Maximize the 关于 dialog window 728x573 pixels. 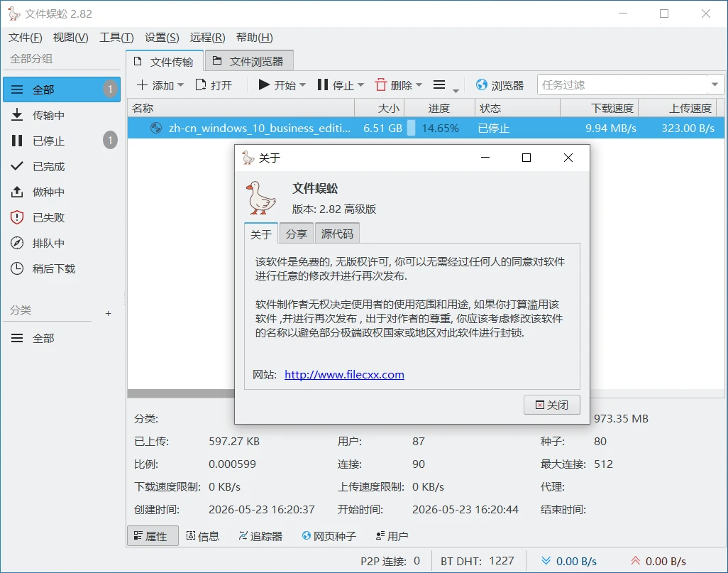pos(526,158)
